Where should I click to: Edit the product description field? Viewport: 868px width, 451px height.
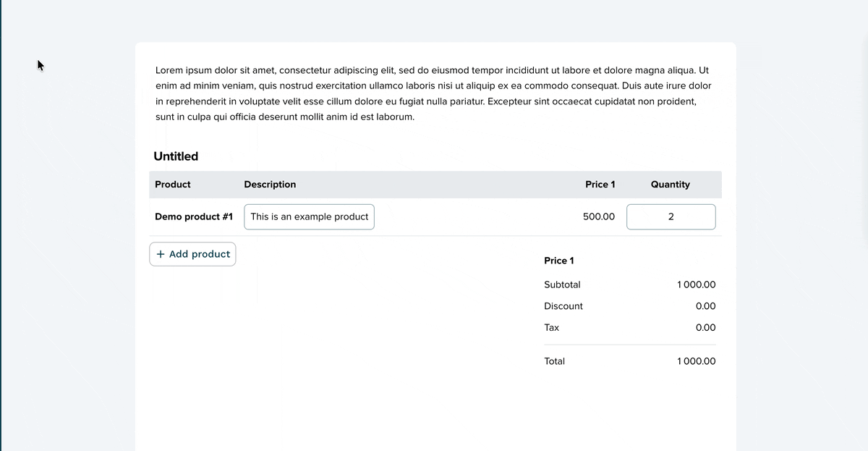310,216
